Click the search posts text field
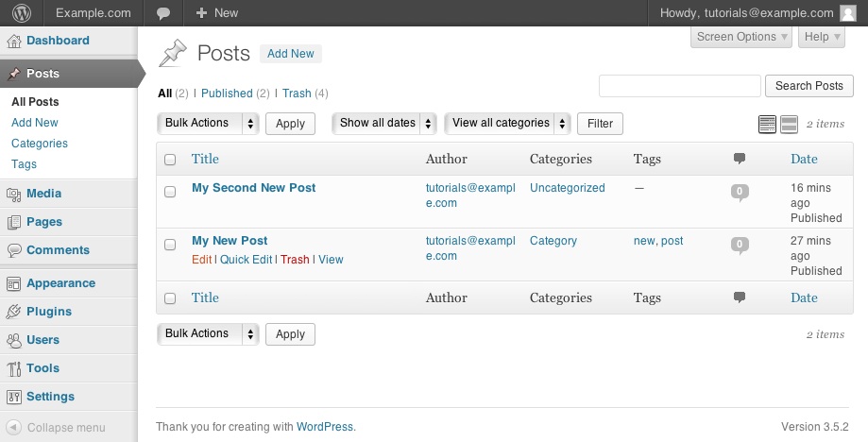The height and width of the screenshot is (442, 868). tap(679, 86)
